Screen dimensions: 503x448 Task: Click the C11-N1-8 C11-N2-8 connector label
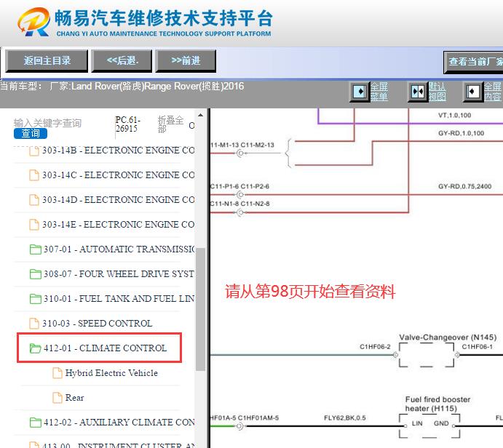(x=239, y=204)
